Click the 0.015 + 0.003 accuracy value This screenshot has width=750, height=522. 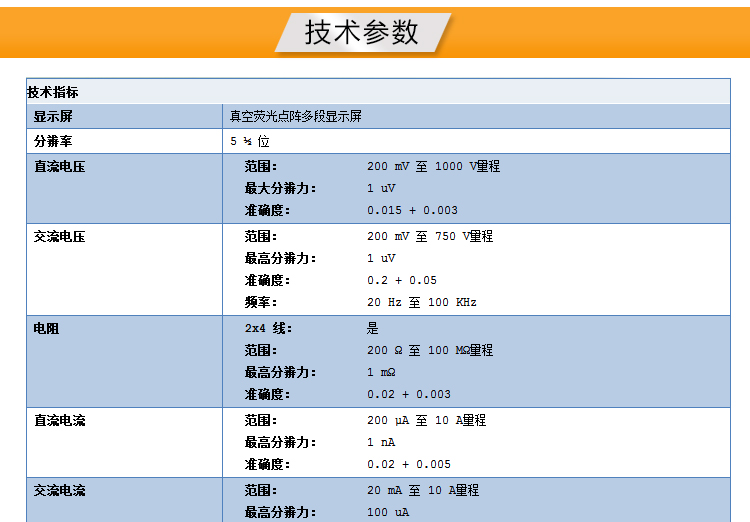point(412,210)
